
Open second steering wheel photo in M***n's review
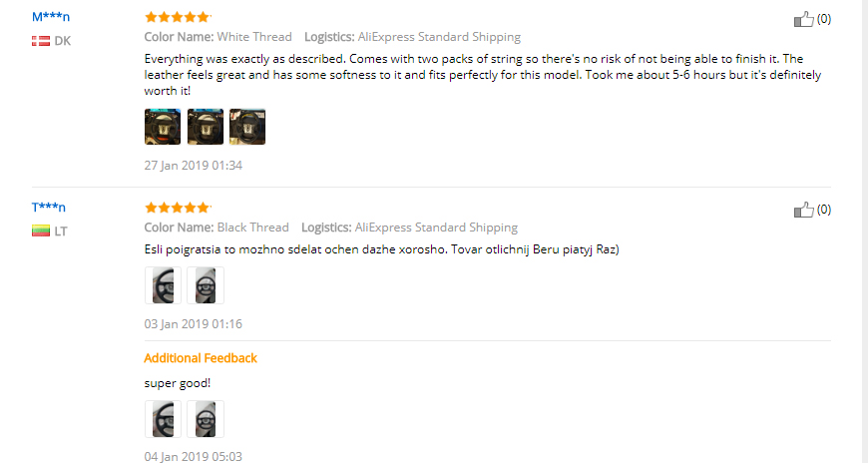206,127
